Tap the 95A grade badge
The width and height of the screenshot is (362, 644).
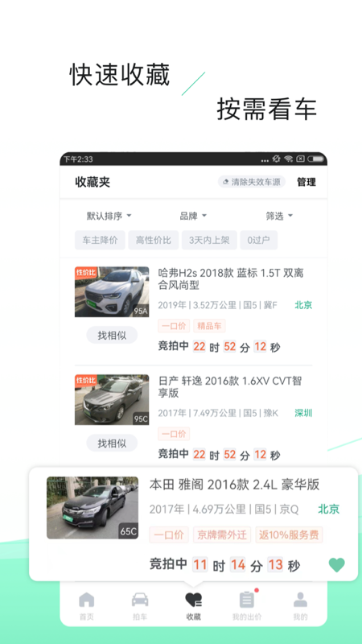[141, 312]
